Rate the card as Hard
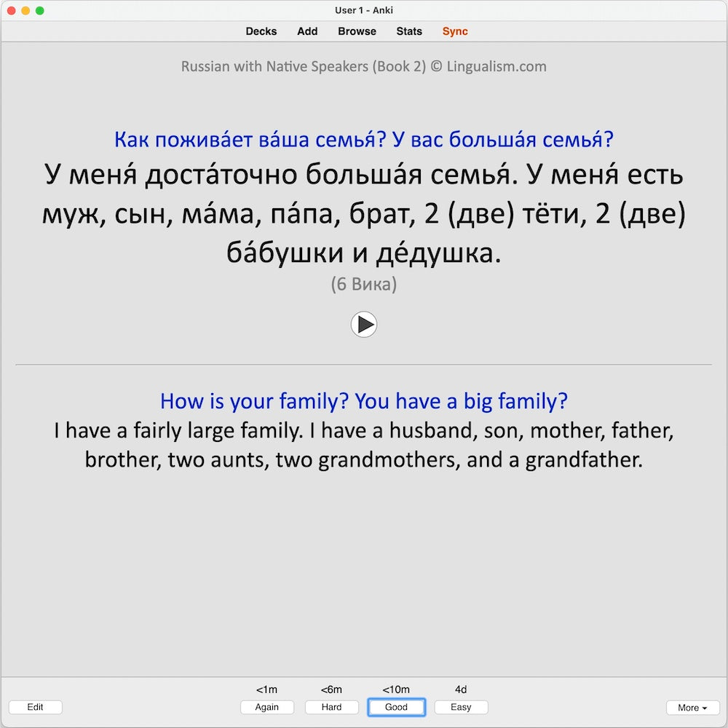This screenshot has height=728, width=728. click(x=331, y=707)
